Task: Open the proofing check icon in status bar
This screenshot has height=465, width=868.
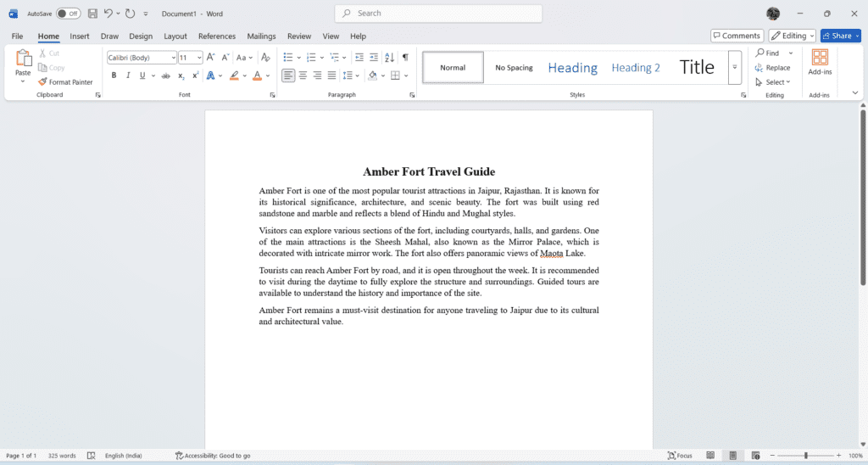Action: click(92, 456)
